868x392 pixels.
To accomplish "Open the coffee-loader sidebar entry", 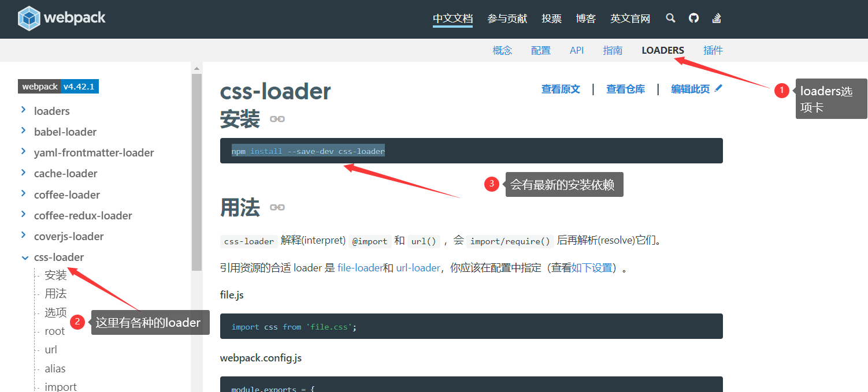I will (67, 195).
